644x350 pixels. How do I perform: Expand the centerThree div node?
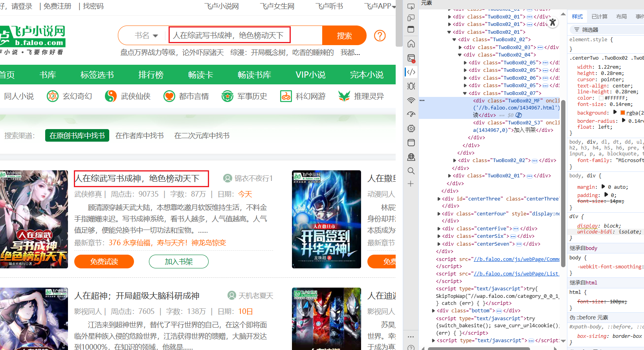[439, 199]
